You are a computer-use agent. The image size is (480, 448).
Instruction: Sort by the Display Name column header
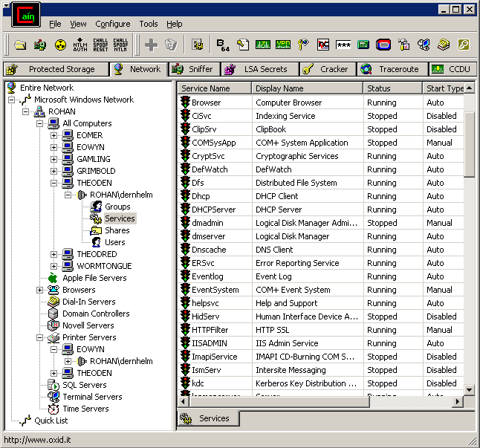pos(307,88)
